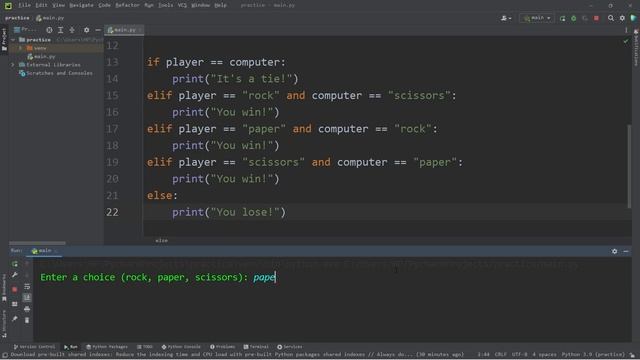
Task: Open Notifications side panel
Action: 636,48
